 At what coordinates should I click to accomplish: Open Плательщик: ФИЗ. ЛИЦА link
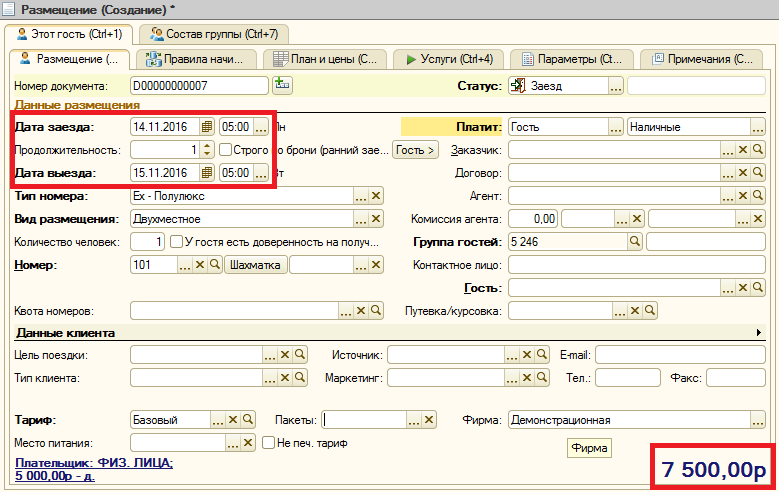94,463
